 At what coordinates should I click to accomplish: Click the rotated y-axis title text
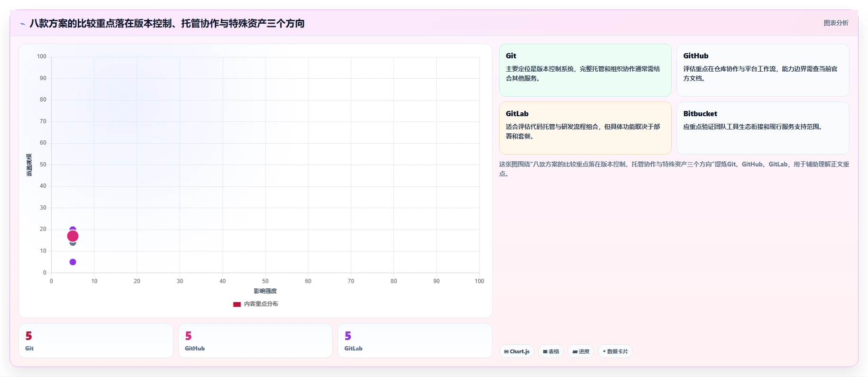point(29,165)
